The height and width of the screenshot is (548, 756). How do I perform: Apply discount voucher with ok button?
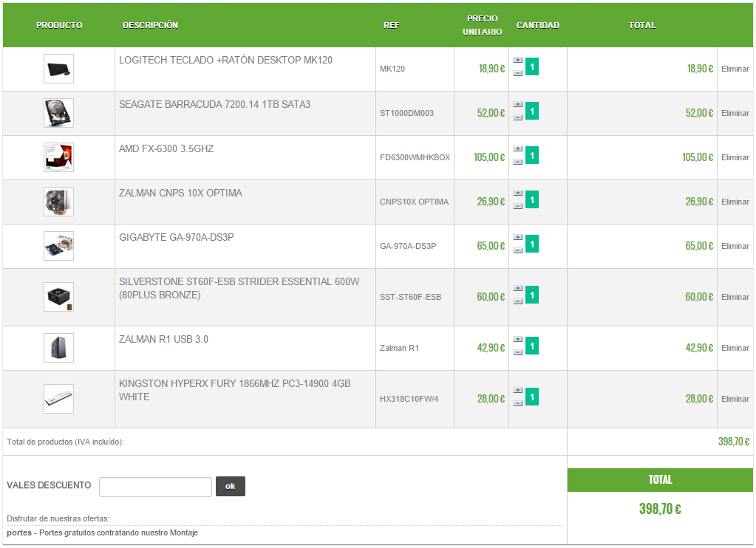click(x=231, y=486)
